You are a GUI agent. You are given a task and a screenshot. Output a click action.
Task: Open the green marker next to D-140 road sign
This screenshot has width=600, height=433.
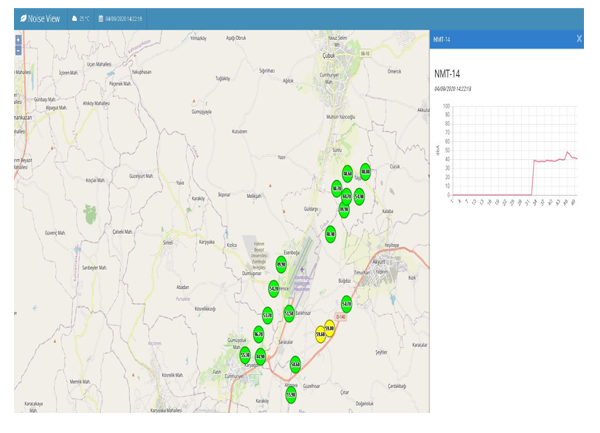346,304
